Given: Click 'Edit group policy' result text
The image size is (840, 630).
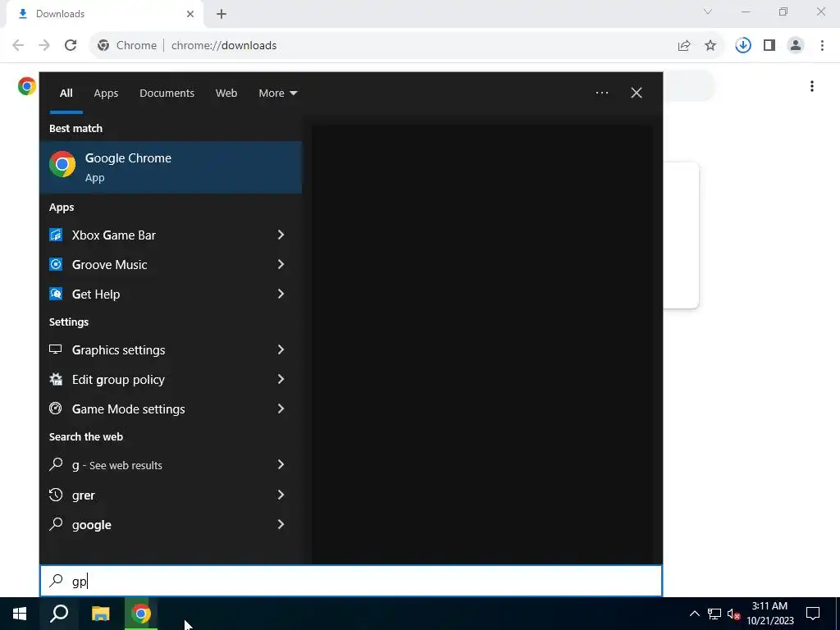Looking at the screenshot, I should click(x=118, y=380).
